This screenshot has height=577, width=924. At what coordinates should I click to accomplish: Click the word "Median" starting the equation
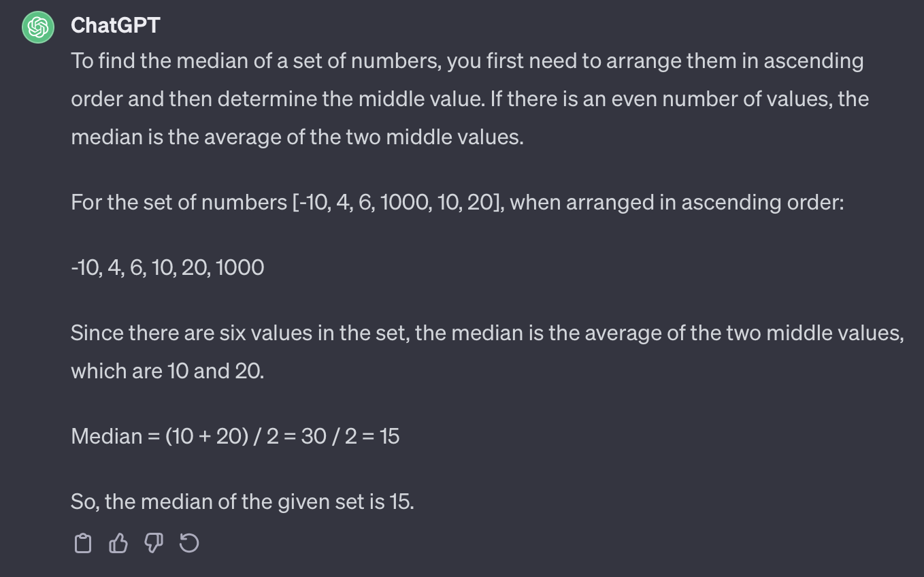click(106, 436)
